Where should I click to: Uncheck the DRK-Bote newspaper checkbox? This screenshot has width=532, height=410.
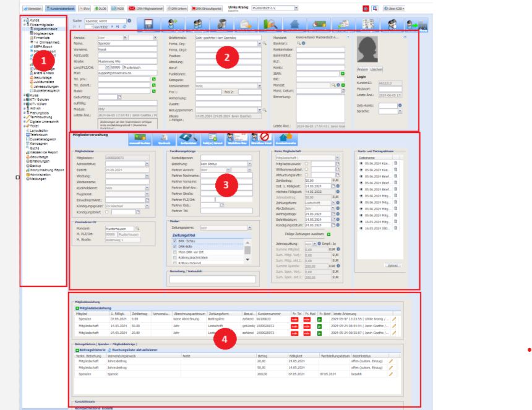click(x=174, y=247)
